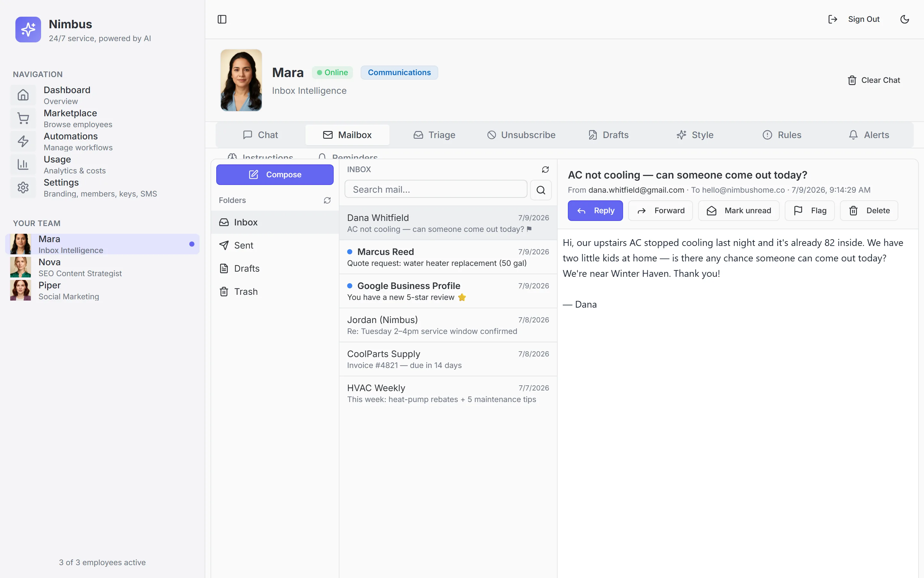Click Mara's notification dot in team list
The width and height of the screenshot is (924, 578).
[x=192, y=244]
